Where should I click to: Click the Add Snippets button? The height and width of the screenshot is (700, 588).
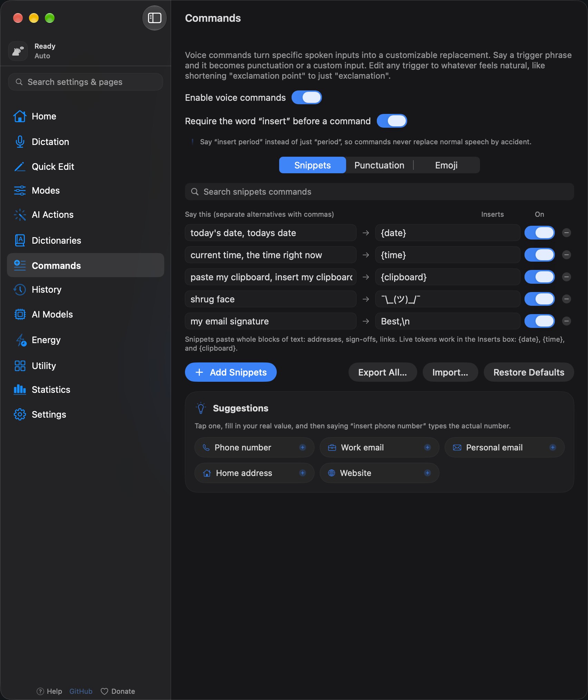(231, 372)
